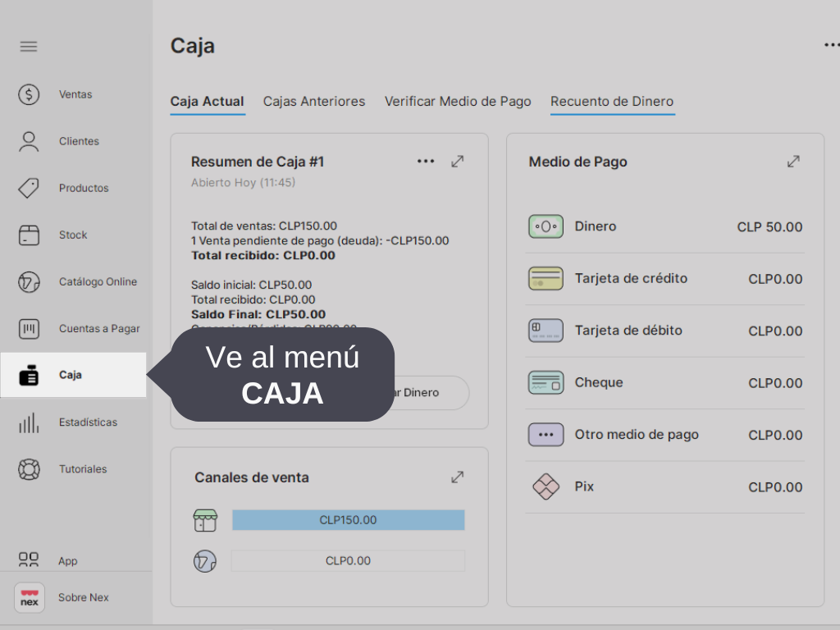Click the CLP150.00 store sales bar
The image size is (840, 630).
348,520
